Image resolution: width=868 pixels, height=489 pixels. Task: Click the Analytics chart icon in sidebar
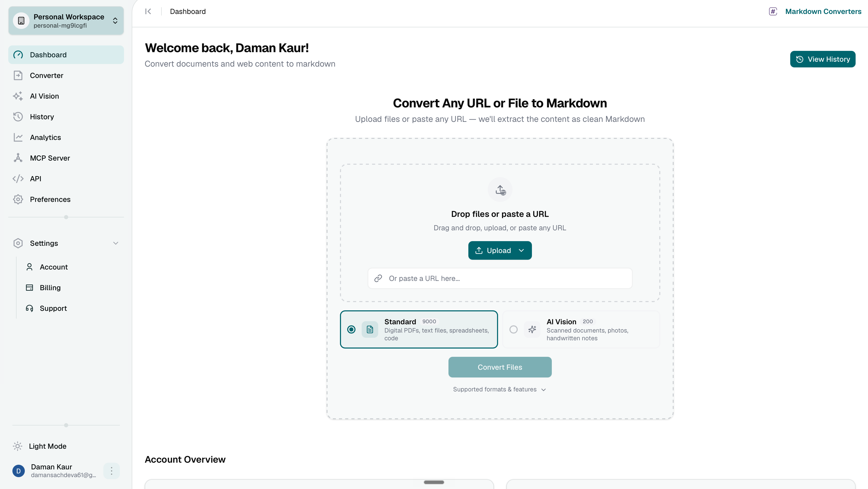[18, 137]
